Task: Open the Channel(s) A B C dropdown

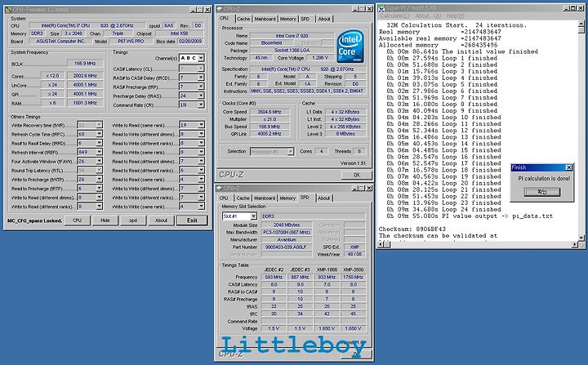Action: click(201, 58)
